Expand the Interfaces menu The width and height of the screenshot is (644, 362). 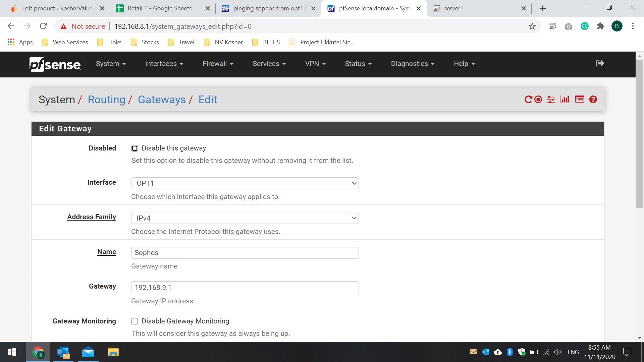pyautogui.click(x=164, y=64)
